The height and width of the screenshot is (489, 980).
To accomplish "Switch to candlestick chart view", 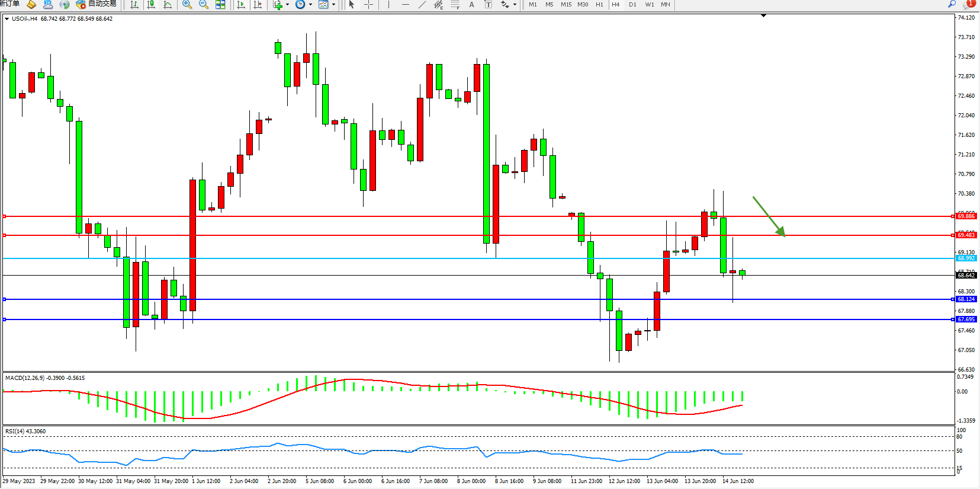I will pyautogui.click(x=151, y=5).
